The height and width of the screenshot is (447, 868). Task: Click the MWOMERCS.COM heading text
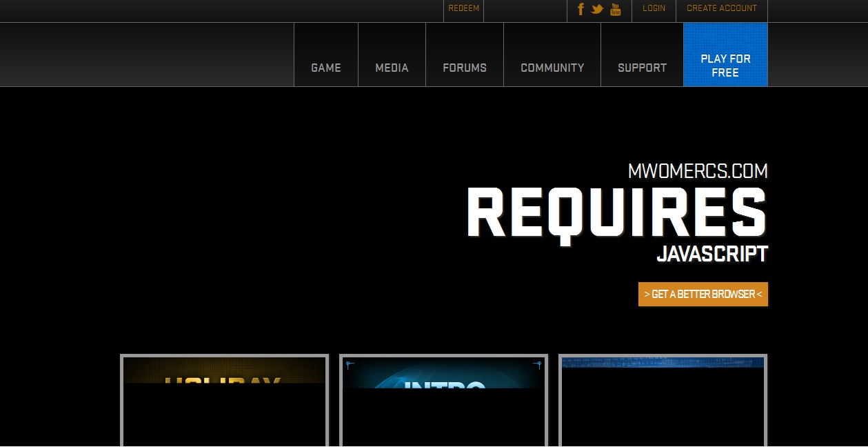coord(698,171)
